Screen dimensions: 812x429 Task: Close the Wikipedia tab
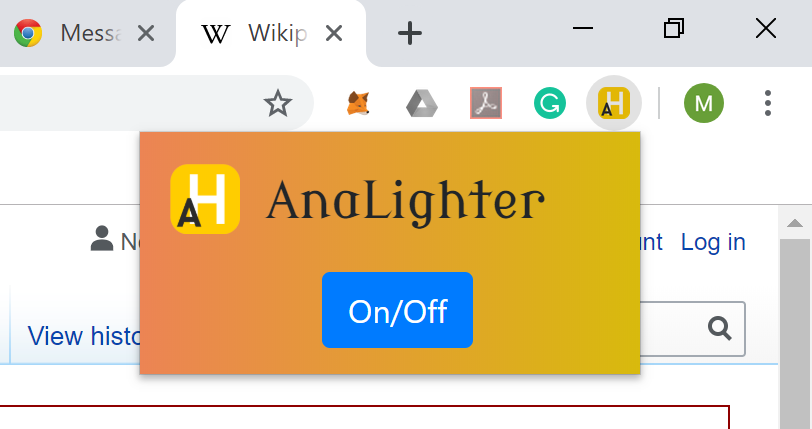coord(334,34)
